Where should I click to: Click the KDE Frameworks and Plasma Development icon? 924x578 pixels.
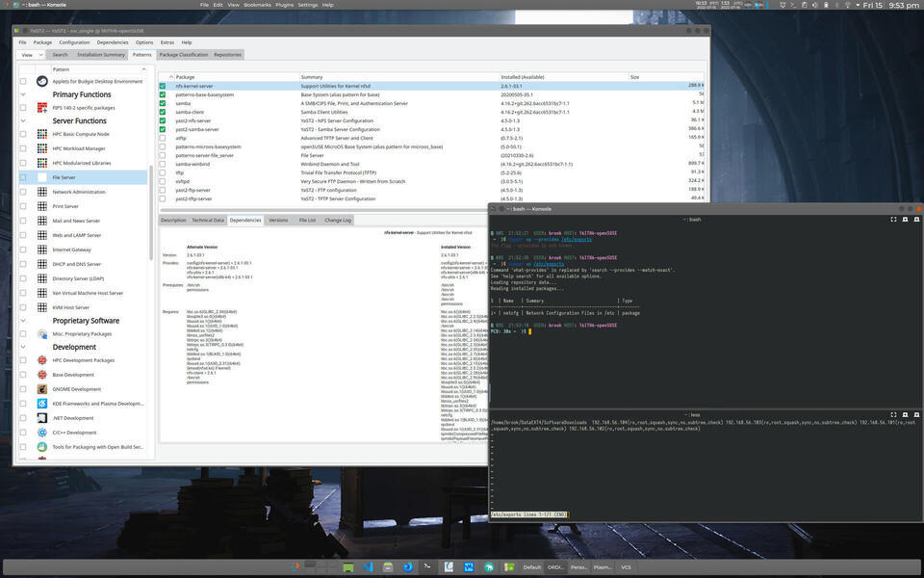41,404
